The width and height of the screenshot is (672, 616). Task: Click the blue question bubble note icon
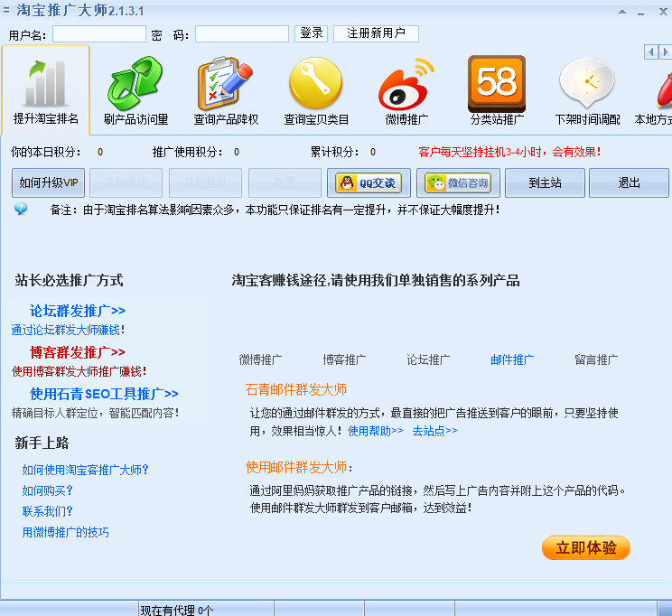[x=21, y=210]
